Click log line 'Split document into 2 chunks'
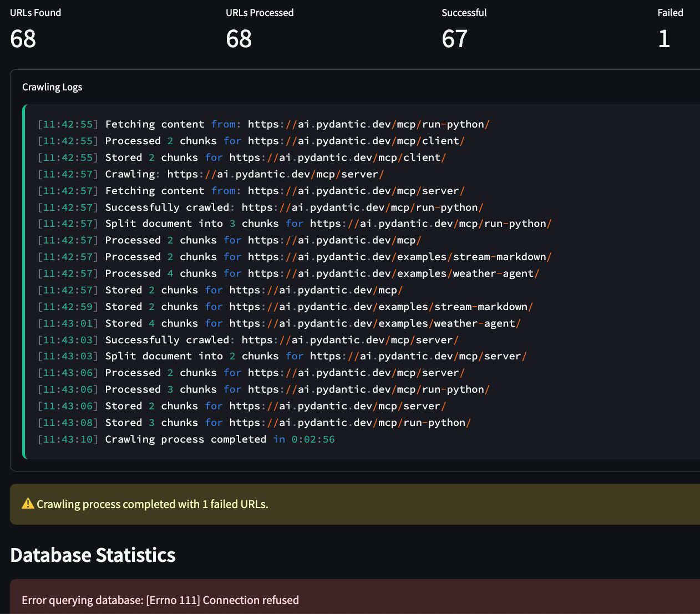The width and height of the screenshot is (700, 614). (282, 356)
